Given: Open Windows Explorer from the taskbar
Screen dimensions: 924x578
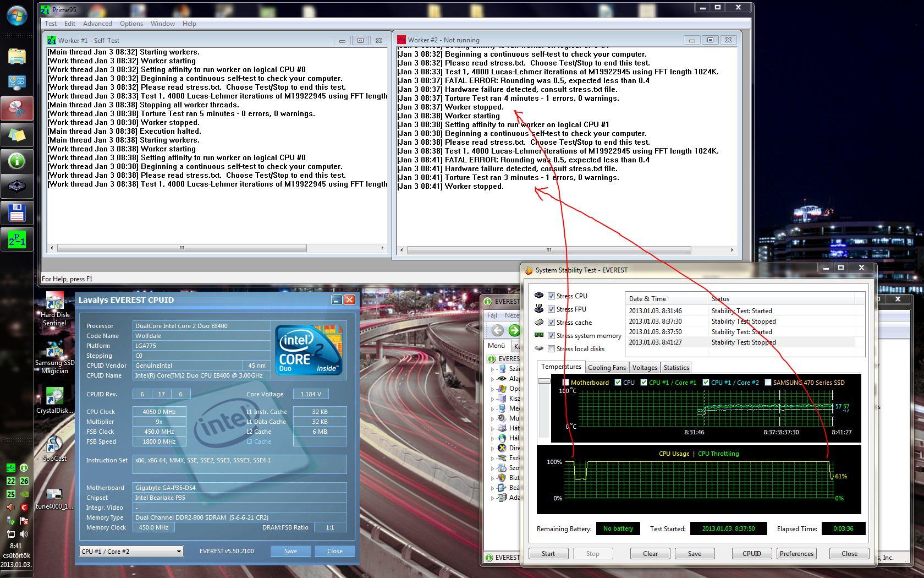Looking at the screenshot, I should [x=16, y=57].
